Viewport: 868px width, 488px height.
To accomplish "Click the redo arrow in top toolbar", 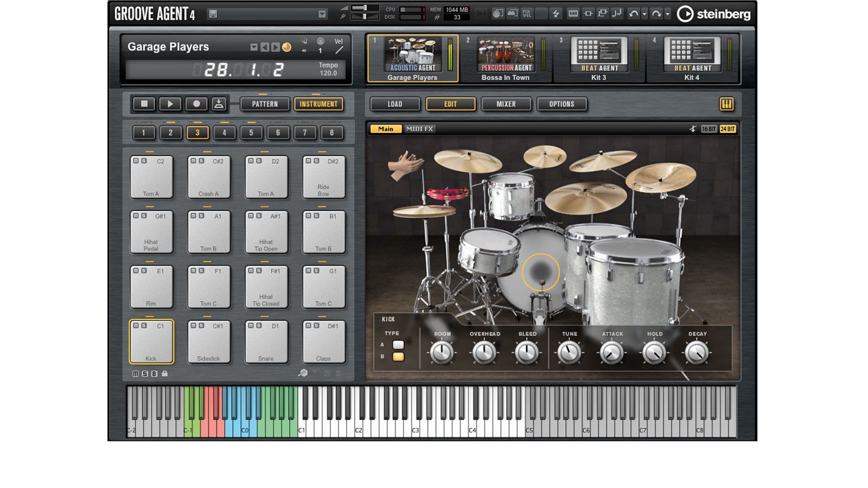I will (656, 14).
